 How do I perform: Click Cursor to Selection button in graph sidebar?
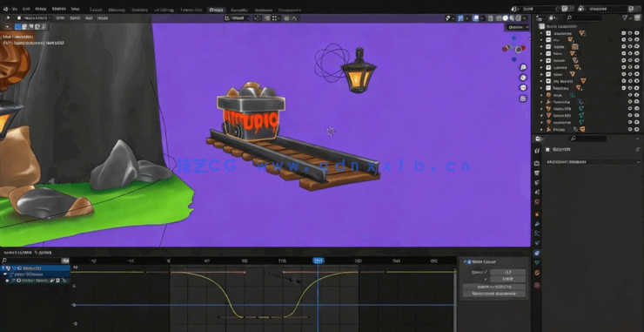494,287
